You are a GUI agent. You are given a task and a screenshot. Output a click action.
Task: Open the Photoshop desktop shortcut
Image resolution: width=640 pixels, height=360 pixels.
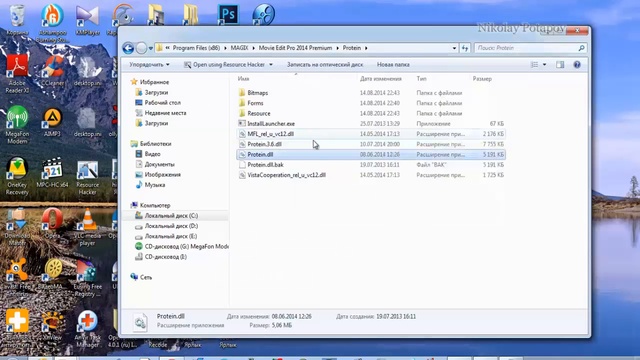coord(228,15)
